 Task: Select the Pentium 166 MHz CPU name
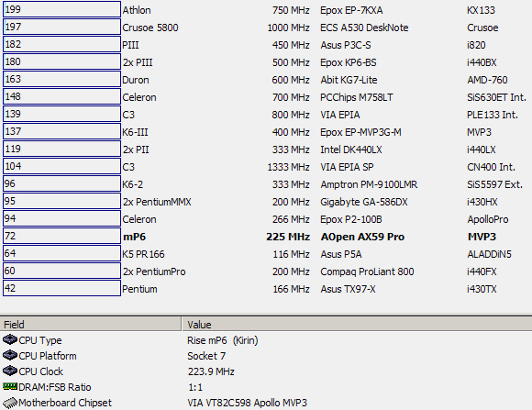[x=139, y=289]
